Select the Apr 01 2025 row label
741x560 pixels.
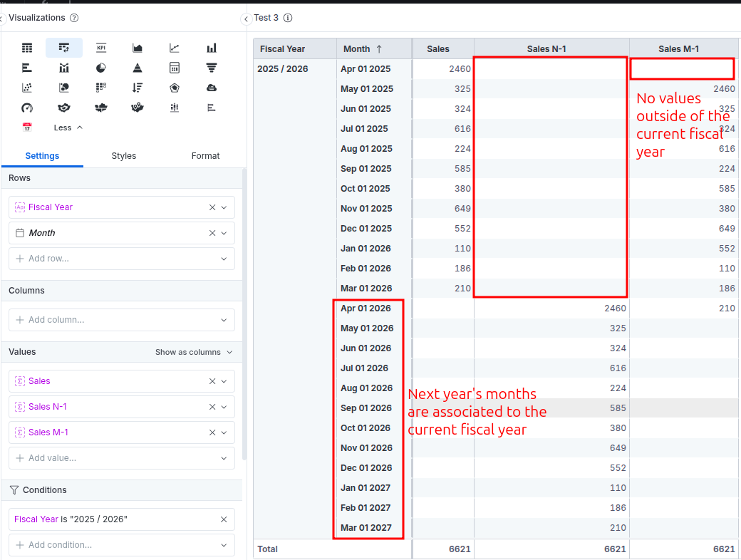[366, 69]
